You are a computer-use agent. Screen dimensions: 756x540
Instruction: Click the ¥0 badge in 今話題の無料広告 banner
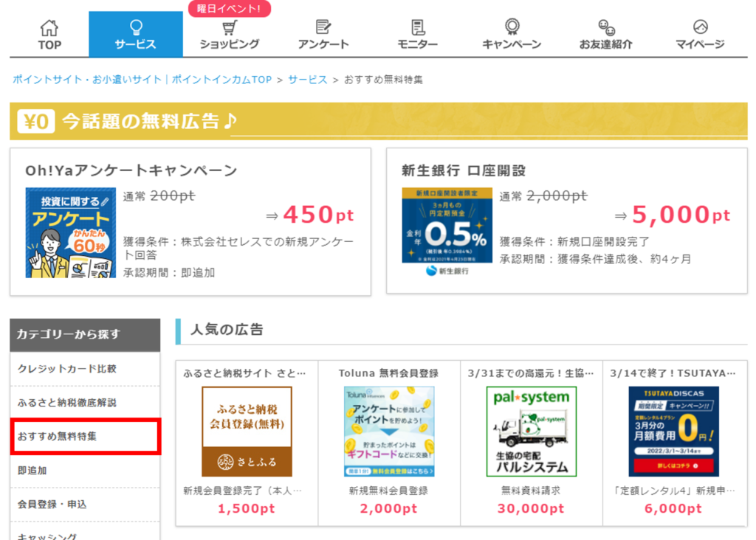pyautogui.click(x=36, y=122)
